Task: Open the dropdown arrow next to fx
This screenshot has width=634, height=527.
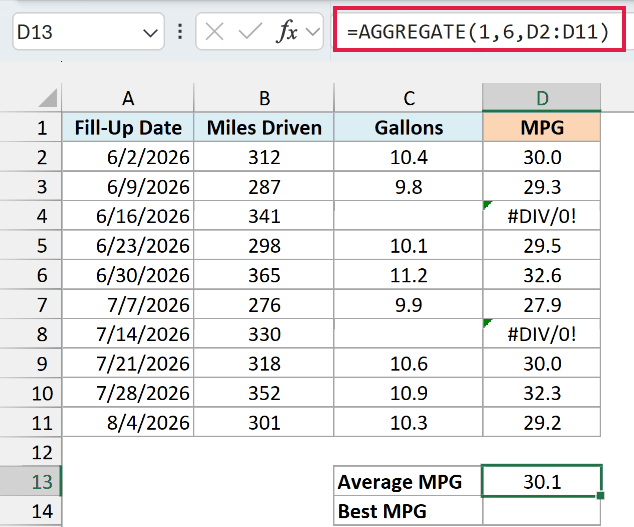Action: tap(313, 32)
